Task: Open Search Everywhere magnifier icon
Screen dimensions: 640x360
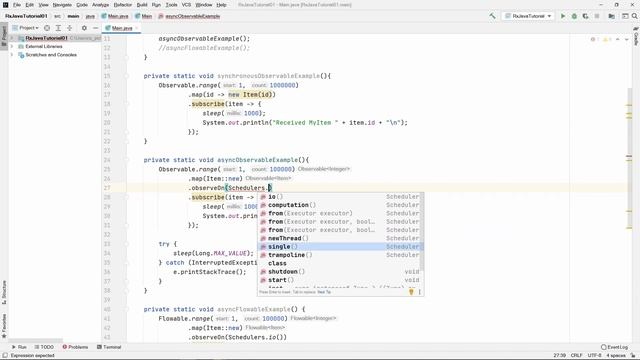Action: pos(635,16)
